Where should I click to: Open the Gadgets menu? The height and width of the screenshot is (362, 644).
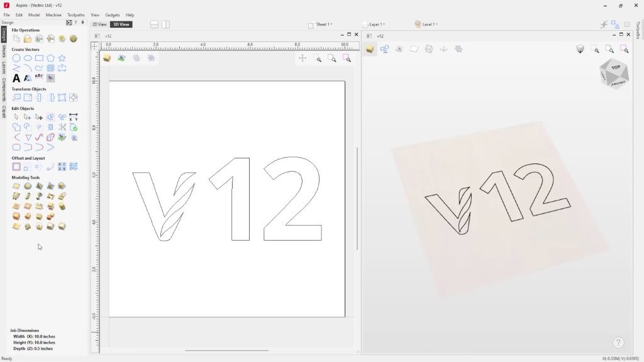[x=113, y=14]
